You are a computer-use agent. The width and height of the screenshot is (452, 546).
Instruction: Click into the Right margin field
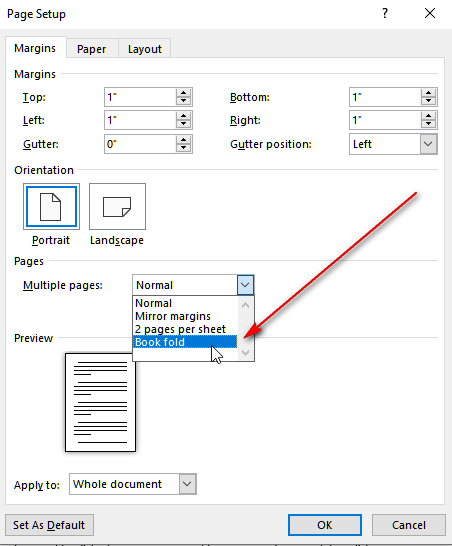point(385,120)
